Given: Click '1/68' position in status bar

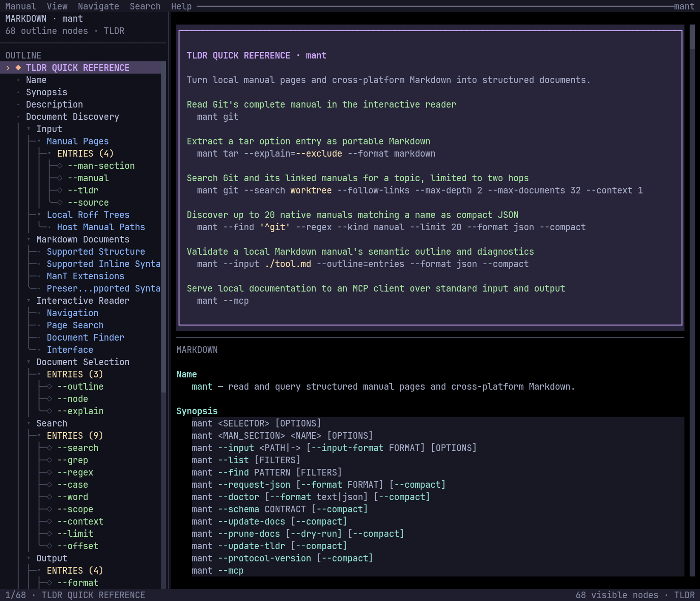Looking at the screenshot, I should coord(16,595).
